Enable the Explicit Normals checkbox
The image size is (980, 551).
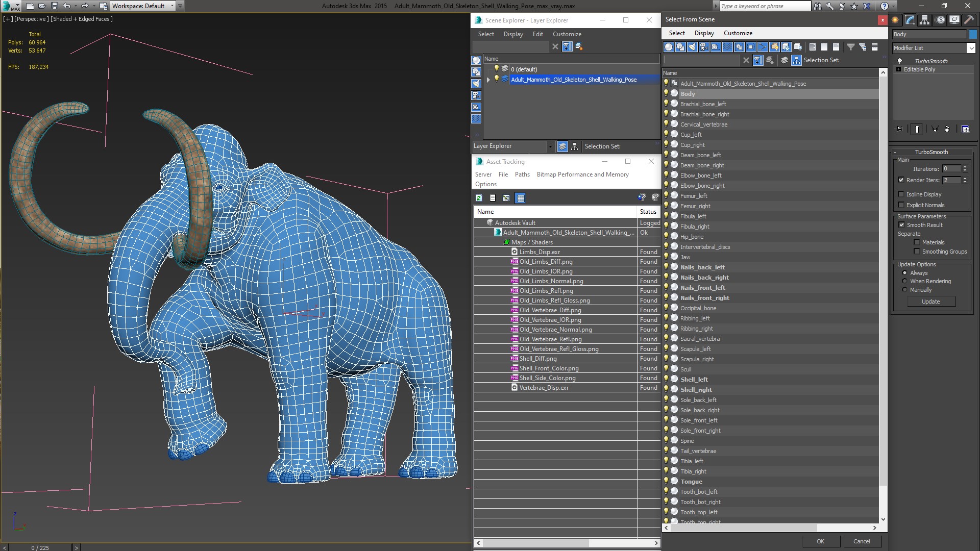point(901,205)
